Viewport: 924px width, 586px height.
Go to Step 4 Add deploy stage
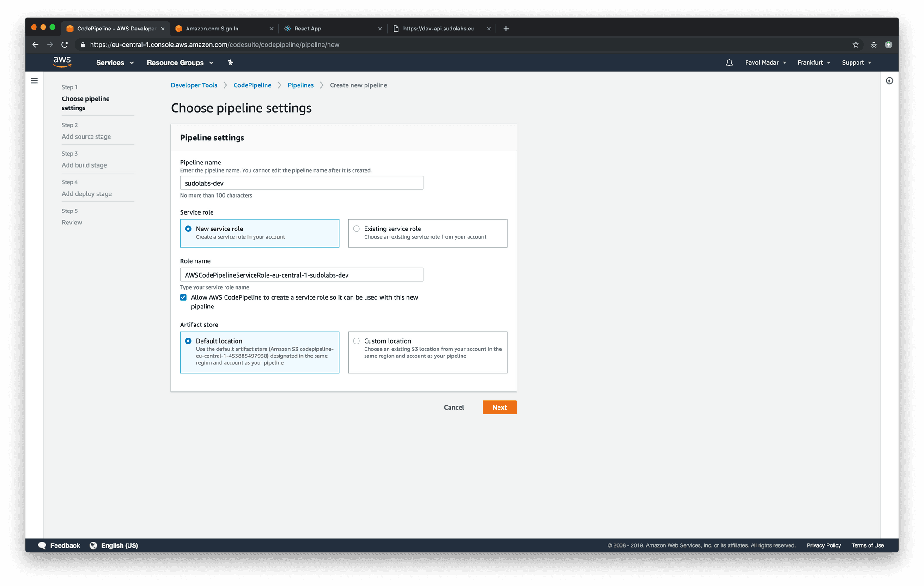click(x=87, y=194)
